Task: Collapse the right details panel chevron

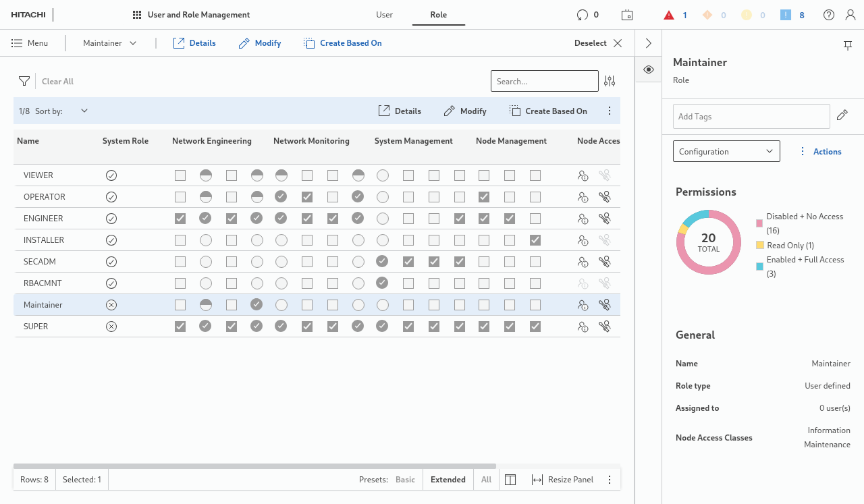Action: 649,43
